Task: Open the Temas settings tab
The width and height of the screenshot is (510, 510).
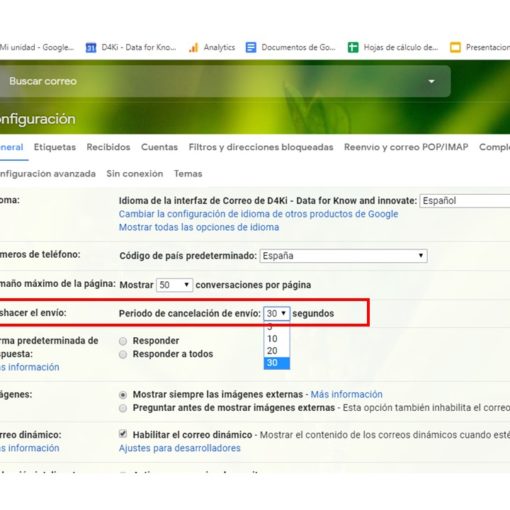Action: pyautogui.click(x=188, y=174)
